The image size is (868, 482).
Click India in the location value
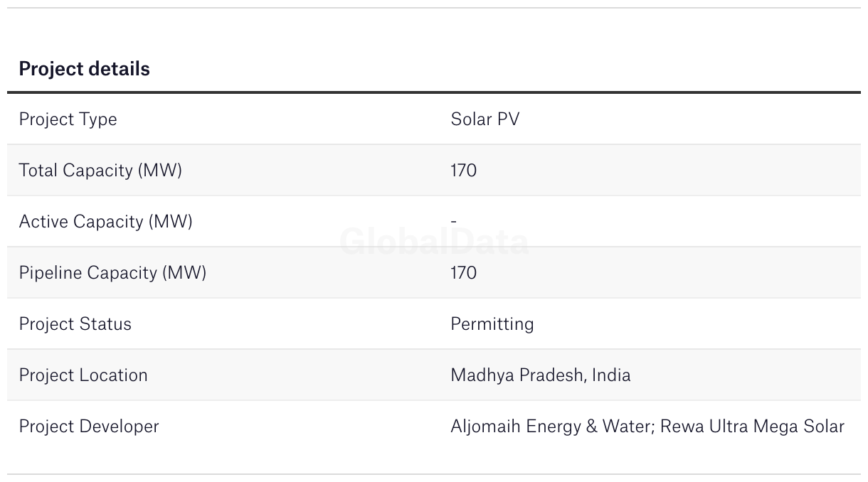point(611,375)
